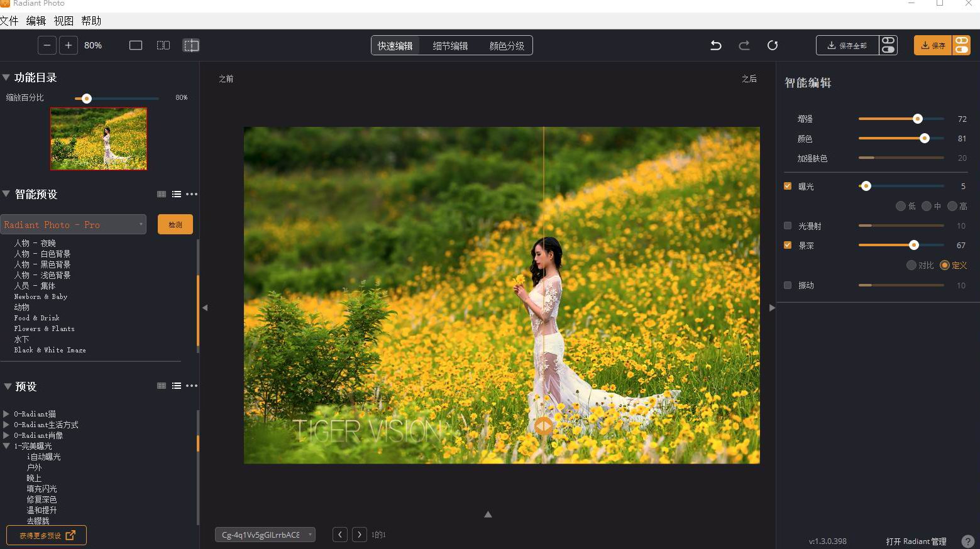Click the 颜色 slider handle
The width and height of the screenshot is (980, 549).
point(924,138)
